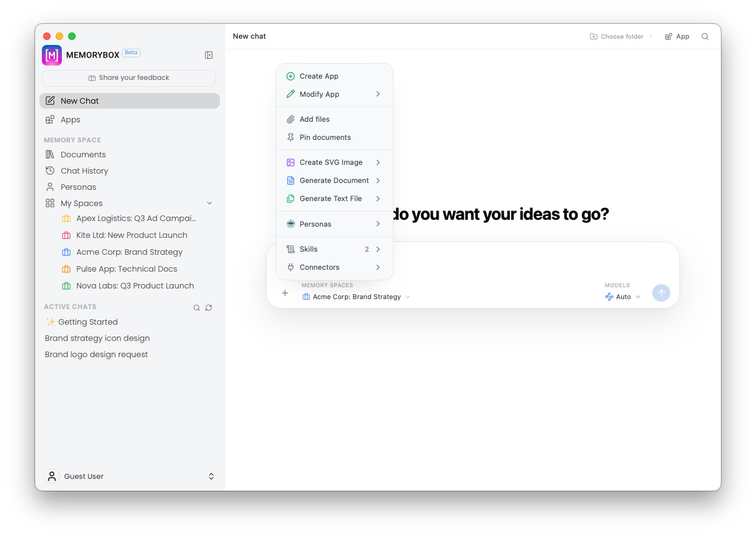Select Create App from the menu
756x537 pixels.
(334, 76)
